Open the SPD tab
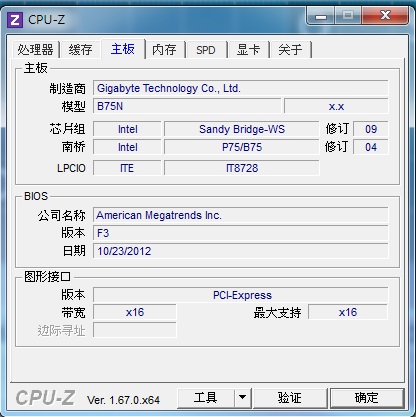This screenshot has height=417, width=416. (x=206, y=50)
